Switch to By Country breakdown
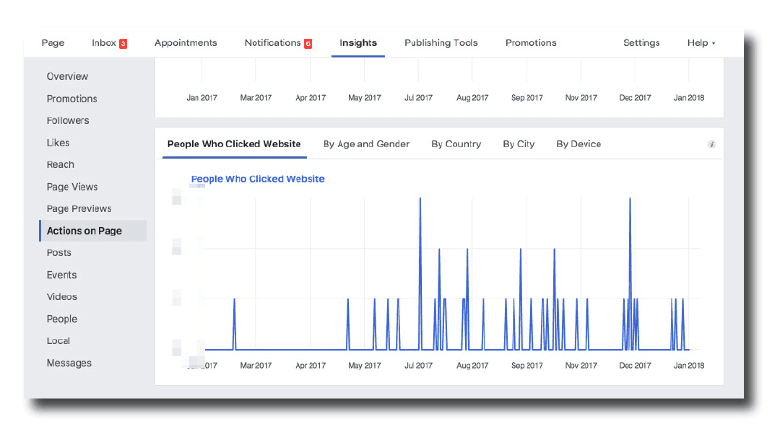 [456, 144]
